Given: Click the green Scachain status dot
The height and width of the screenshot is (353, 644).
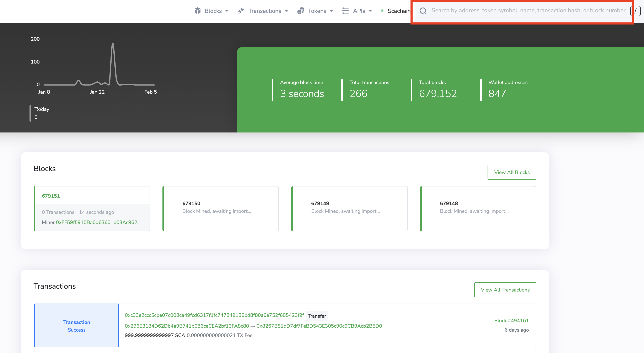Looking at the screenshot, I should point(382,11).
